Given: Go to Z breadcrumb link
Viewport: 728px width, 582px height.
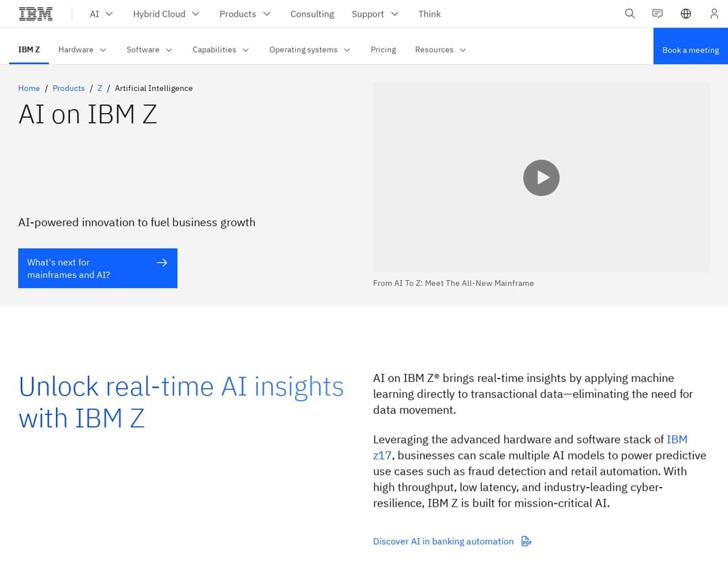Looking at the screenshot, I should pos(100,88).
